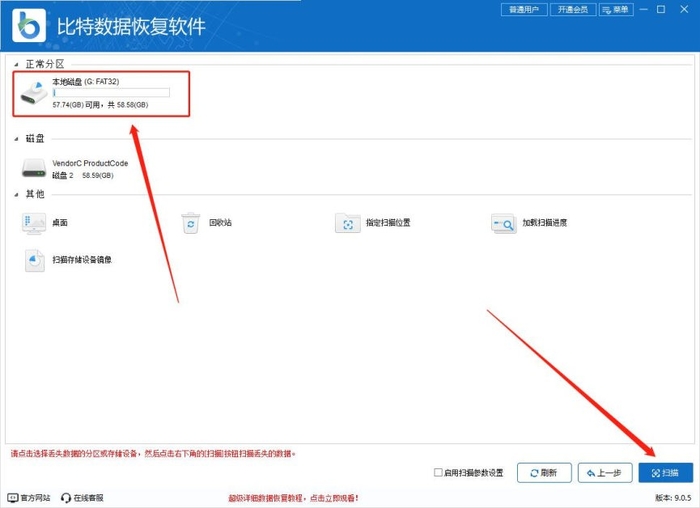Start scanning with the 扫描 button
The width and height of the screenshot is (700, 508).
(665, 473)
